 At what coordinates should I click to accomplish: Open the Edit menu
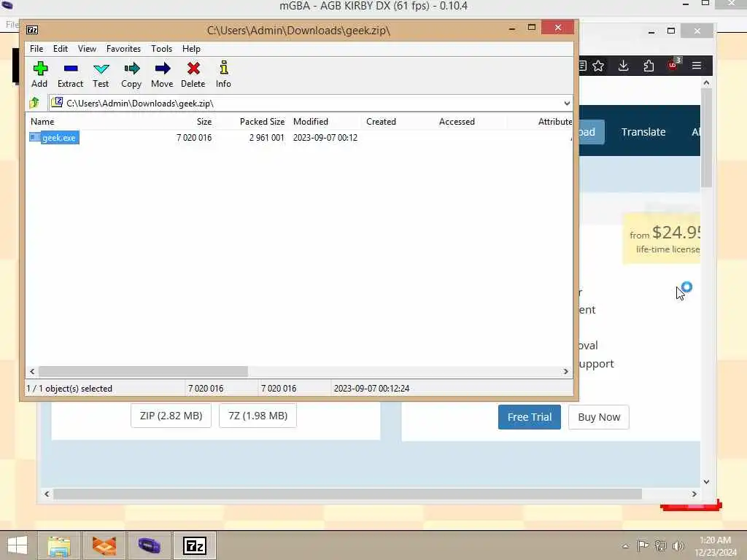pyautogui.click(x=60, y=49)
